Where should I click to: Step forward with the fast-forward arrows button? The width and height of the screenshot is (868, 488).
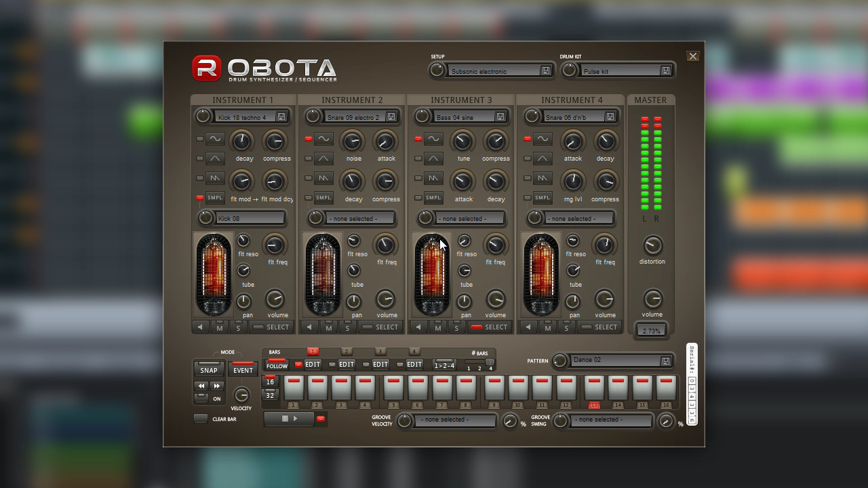click(x=217, y=386)
